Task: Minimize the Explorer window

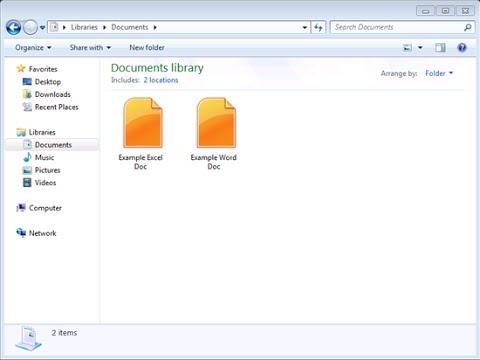Action: click(x=425, y=11)
